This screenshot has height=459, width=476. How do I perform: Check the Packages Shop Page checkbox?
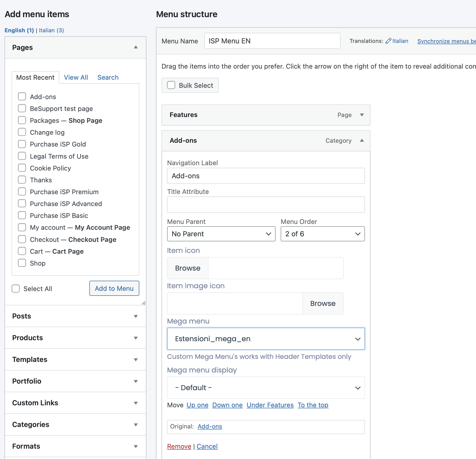tap(22, 120)
